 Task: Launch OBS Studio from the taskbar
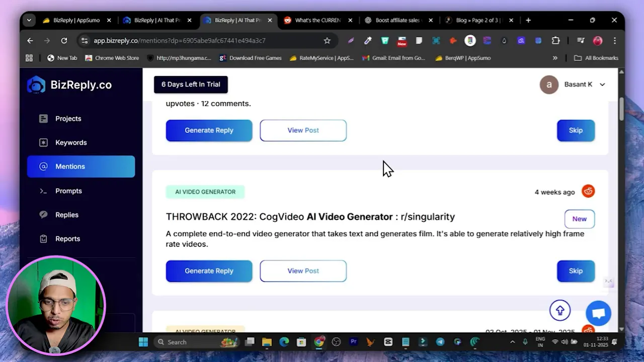[336, 342]
